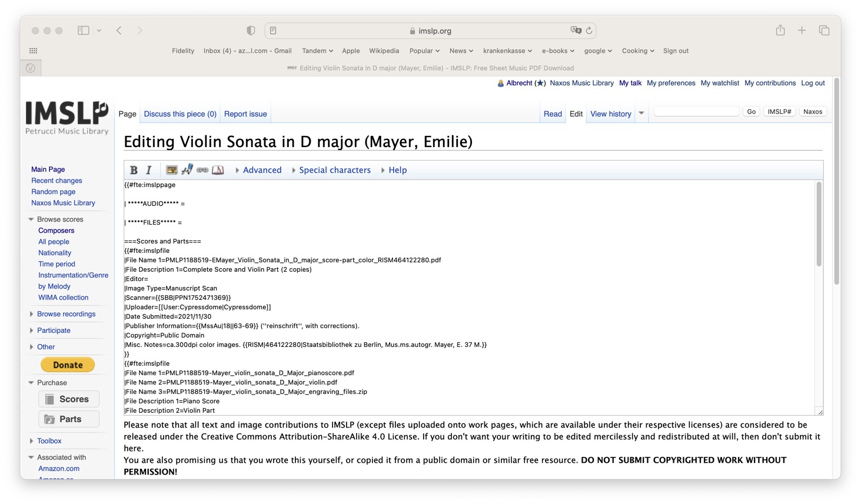Image resolution: width=861 pixels, height=504 pixels.
Task: Expand the Help toolbar section
Action: [394, 170]
